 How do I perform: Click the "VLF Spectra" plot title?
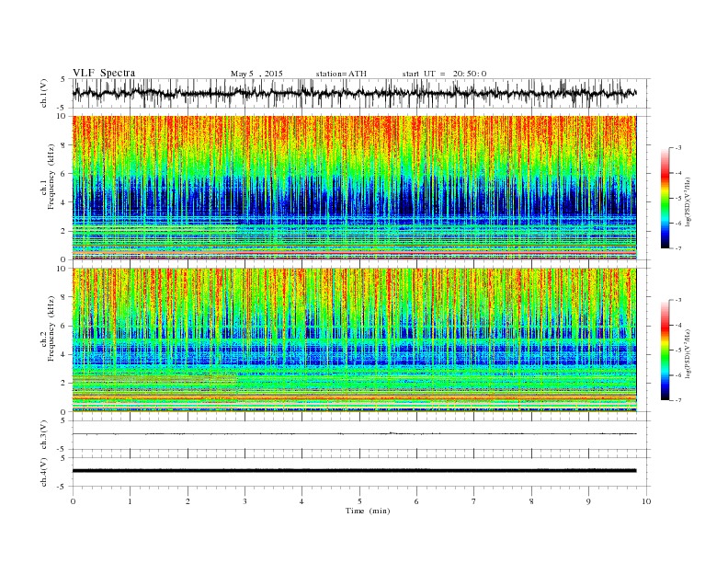[x=104, y=73]
